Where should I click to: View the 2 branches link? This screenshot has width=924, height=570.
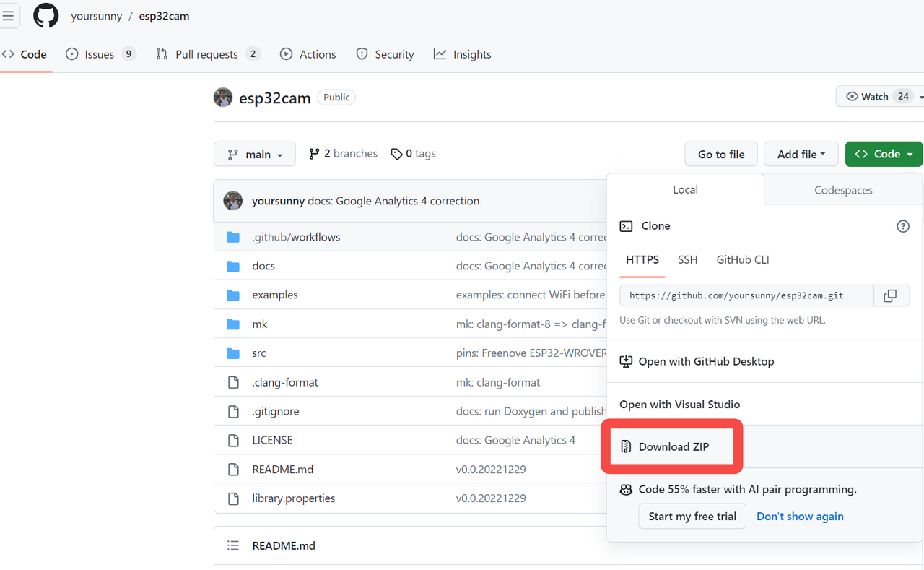tap(343, 154)
